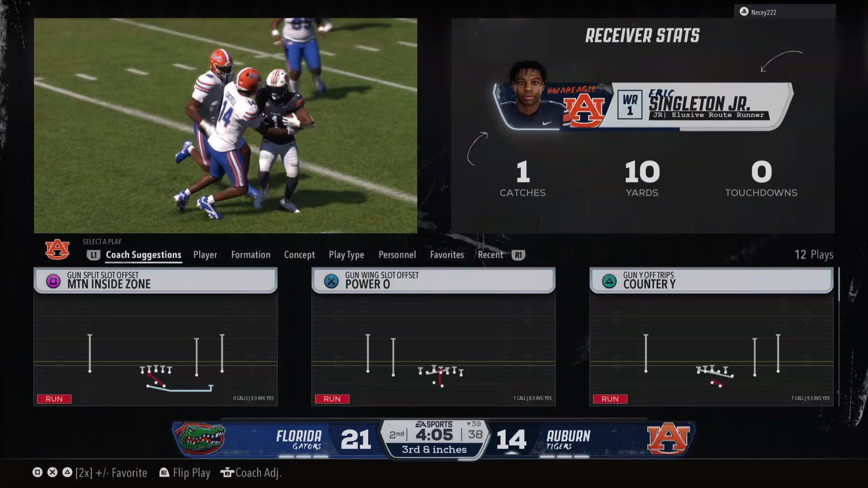Screen dimensions: 868x488
Task: Click the RUN tag on MTN Inside Zone
Action: coord(54,399)
